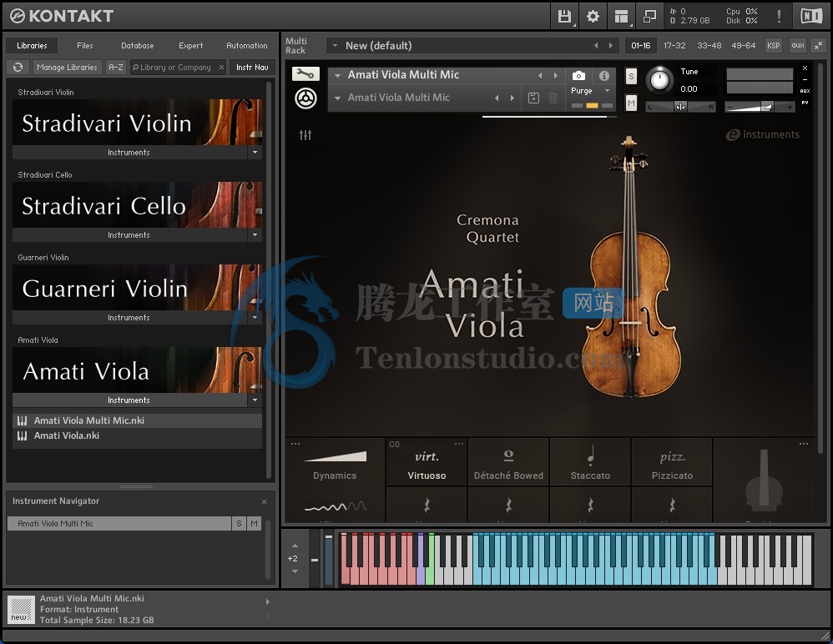The width and height of the screenshot is (833, 644).
Task: Solo the instrument with S button
Action: [x=631, y=77]
